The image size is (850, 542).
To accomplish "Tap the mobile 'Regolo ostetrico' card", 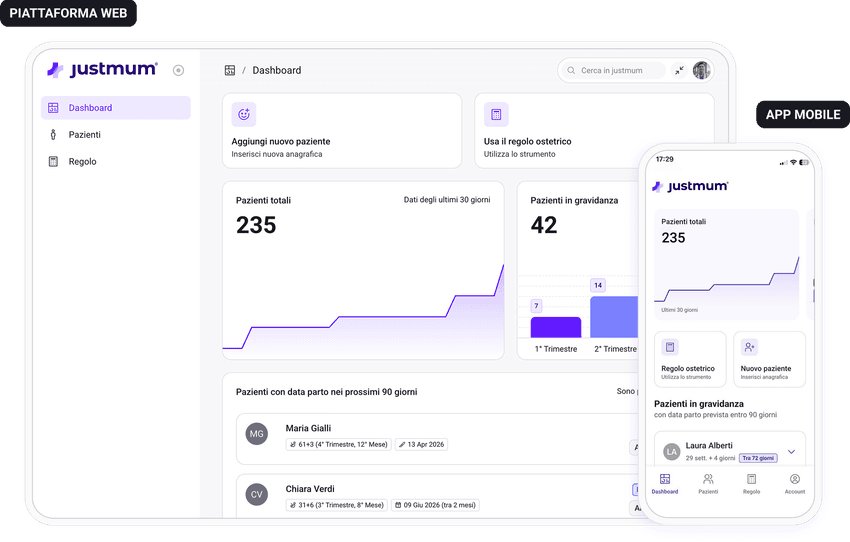I will [690, 359].
